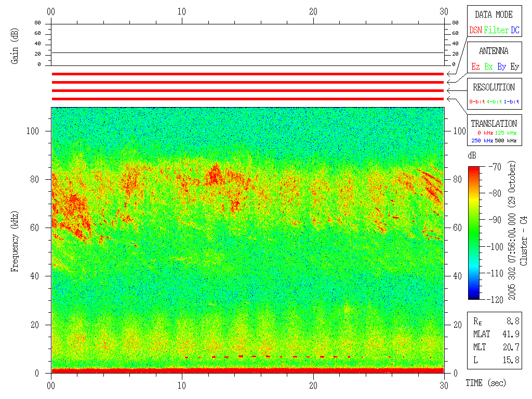The width and height of the screenshot is (532, 399).
Task: Select the green Bx antenna label
Action: [488, 67]
